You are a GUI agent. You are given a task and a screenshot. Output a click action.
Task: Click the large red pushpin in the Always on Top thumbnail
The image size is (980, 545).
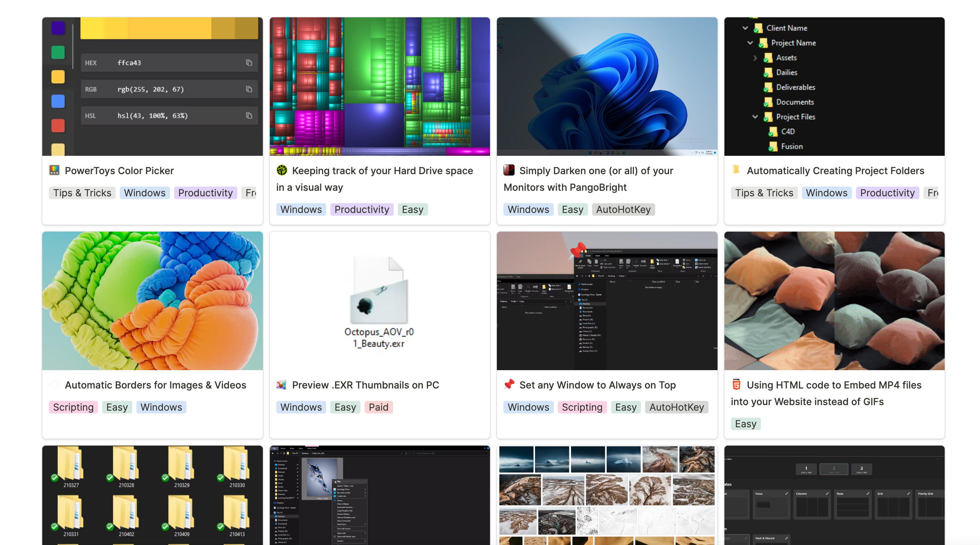pyautogui.click(x=578, y=250)
